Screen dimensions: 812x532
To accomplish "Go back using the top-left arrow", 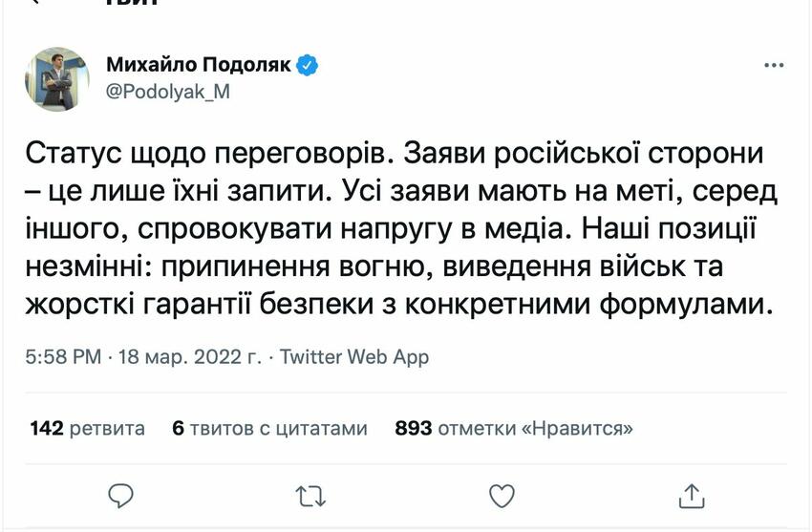I will click(x=36, y=2).
